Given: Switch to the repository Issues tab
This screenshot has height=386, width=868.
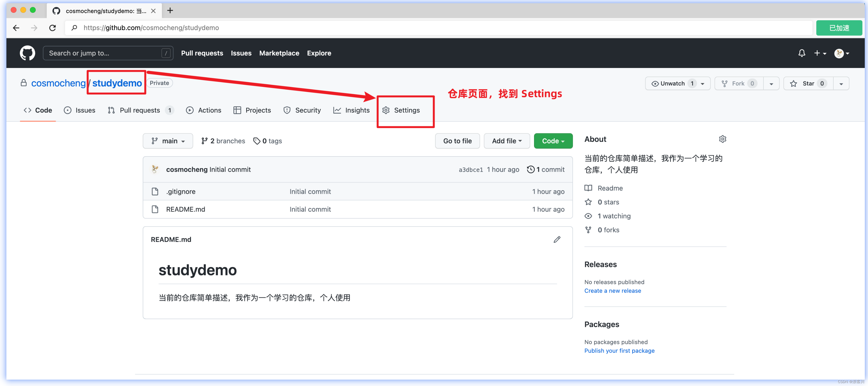Looking at the screenshot, I should click(80, 110).
